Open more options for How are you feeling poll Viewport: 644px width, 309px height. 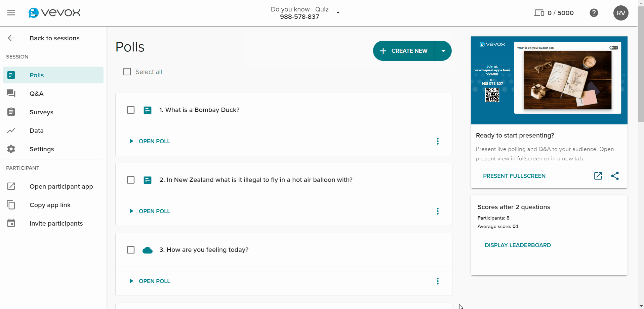click(x=438, y=281)
